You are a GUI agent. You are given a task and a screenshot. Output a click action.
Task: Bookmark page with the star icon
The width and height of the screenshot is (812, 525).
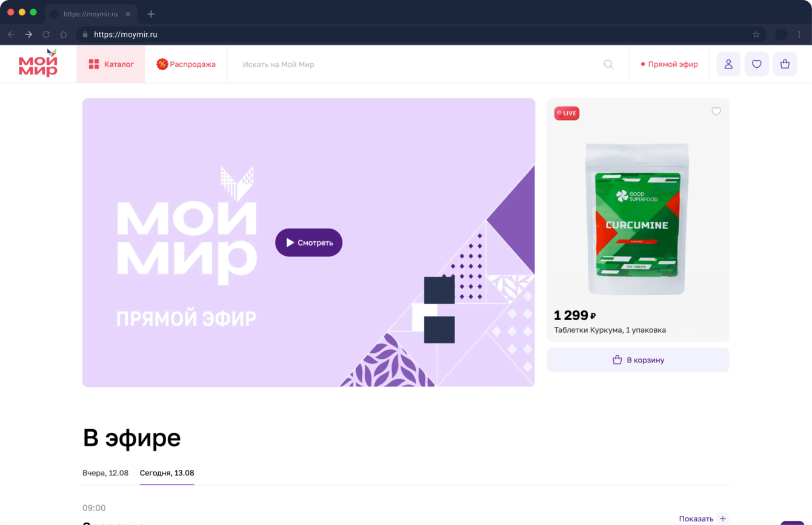click(756, 35)
